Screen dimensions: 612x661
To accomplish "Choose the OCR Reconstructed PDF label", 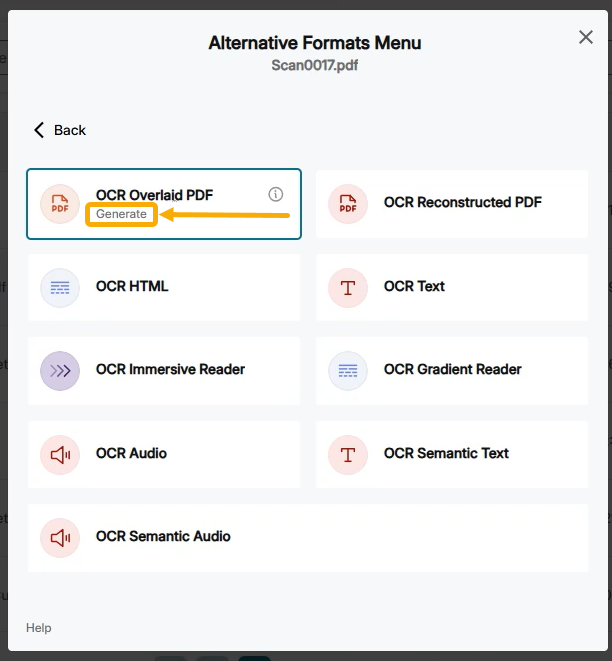I will click(462, 202).
